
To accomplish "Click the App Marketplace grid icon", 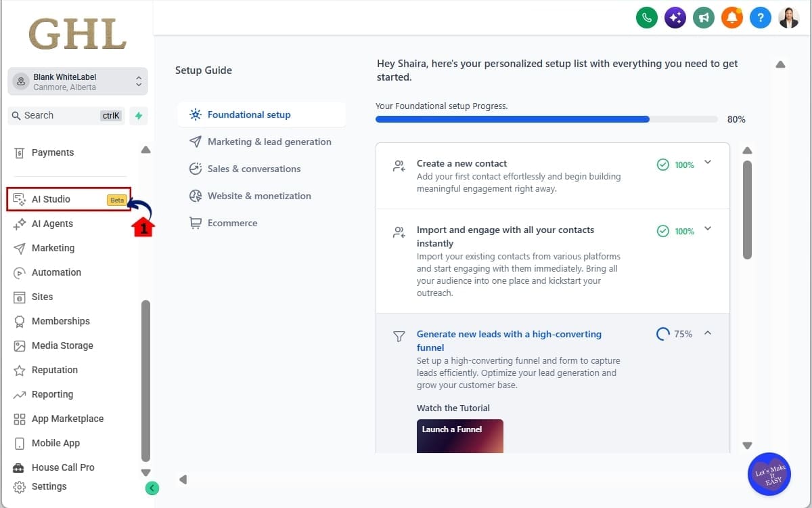I will tap(20, 419).
